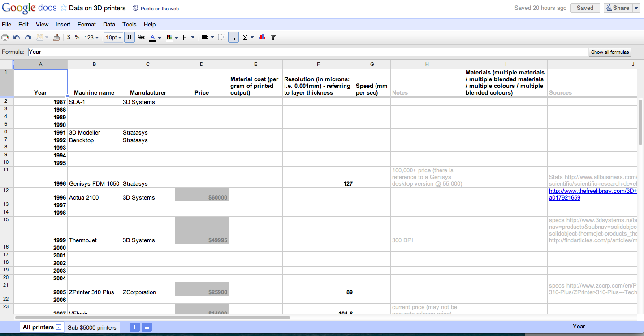Open text color dropdown arrow
Image resolution: width=644 pixels, height=336 pixels.
(x=160, y=38)
